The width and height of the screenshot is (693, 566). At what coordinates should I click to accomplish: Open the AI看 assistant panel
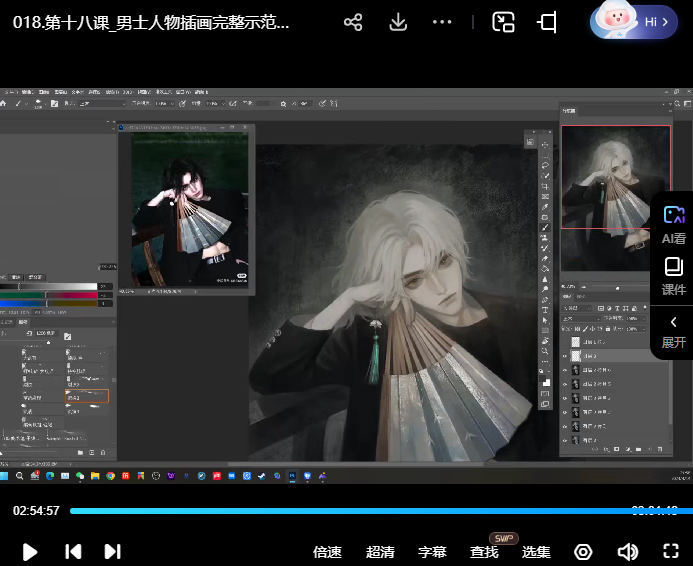coord(673,223)
